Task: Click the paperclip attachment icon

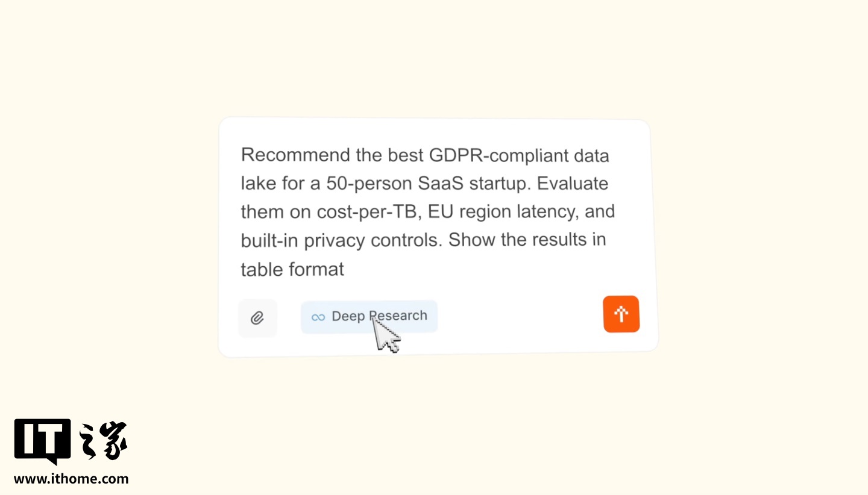Action: (257, 318)
